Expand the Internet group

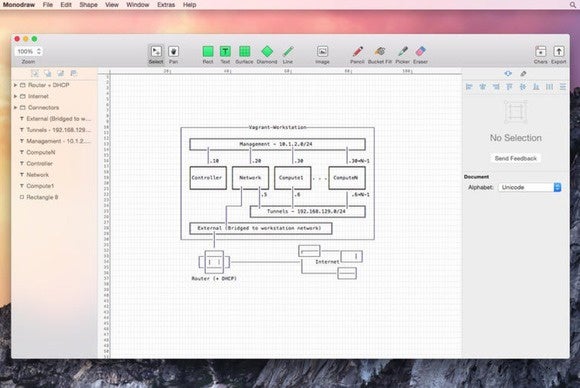tap(15, 96)
